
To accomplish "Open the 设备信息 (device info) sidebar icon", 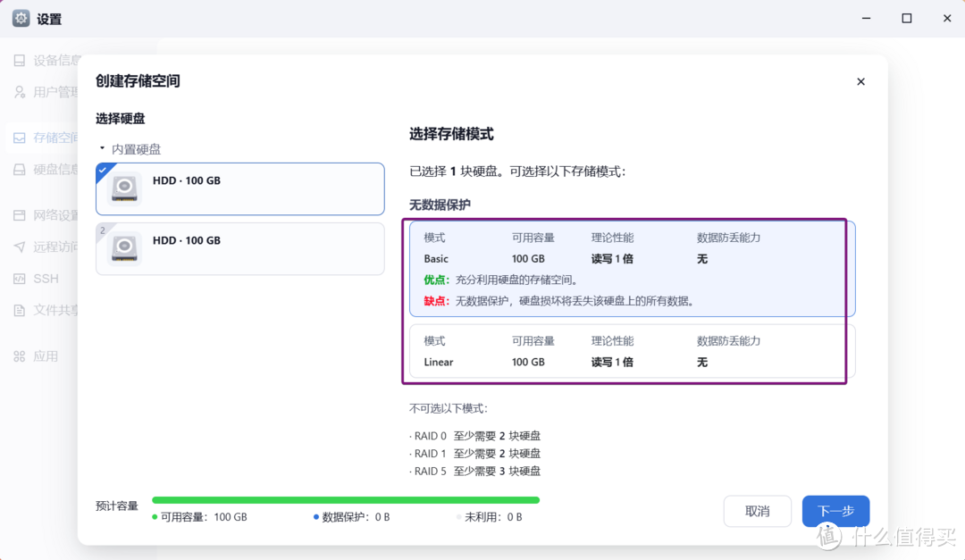I will coord(20,60).
